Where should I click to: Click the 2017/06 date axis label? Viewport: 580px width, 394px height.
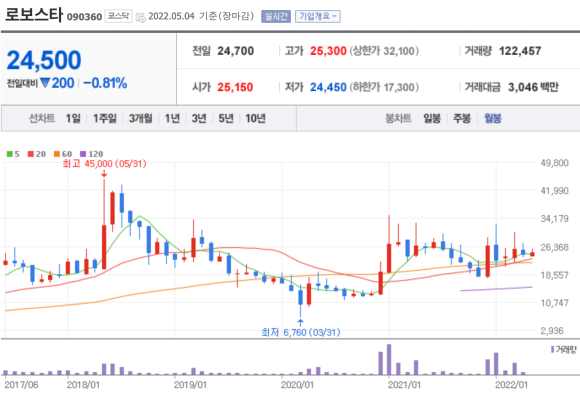(x=21, y=385)
